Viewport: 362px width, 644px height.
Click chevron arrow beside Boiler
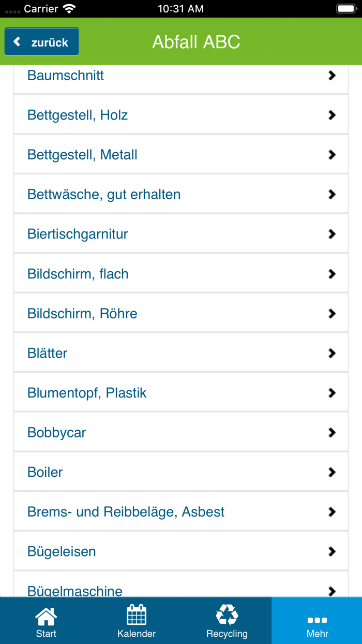(x=332, y=472)
